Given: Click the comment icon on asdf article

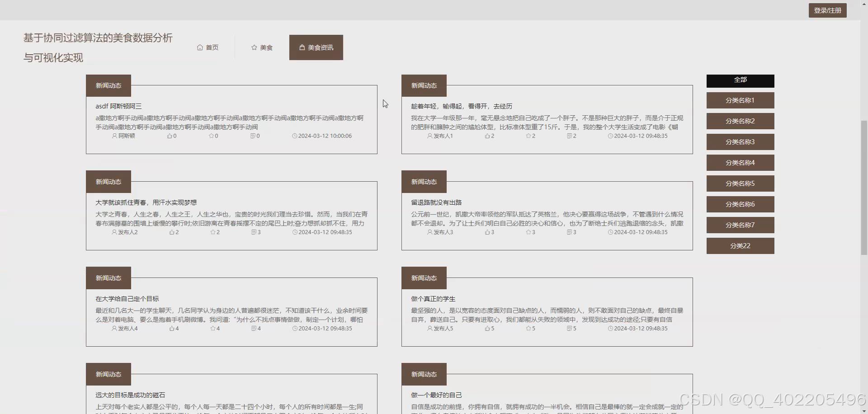Looking at the screenshot, I should [253, 136].
